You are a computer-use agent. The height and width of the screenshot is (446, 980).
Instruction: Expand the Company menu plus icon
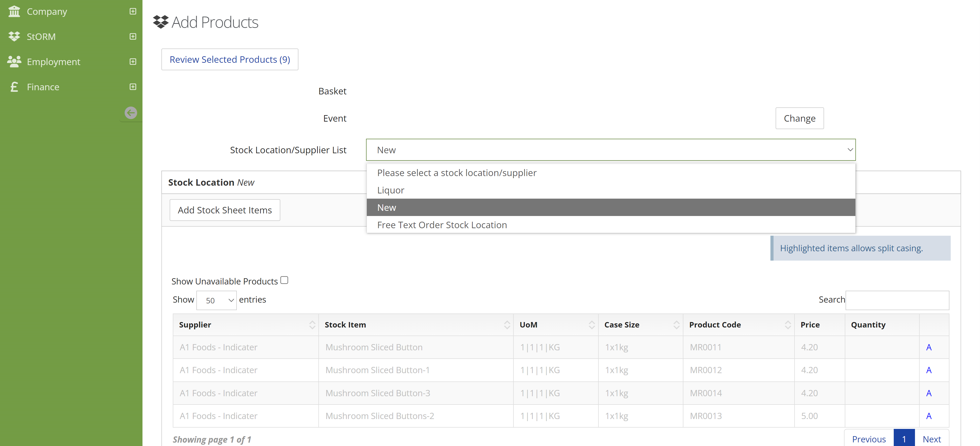[x=133, y=11]
